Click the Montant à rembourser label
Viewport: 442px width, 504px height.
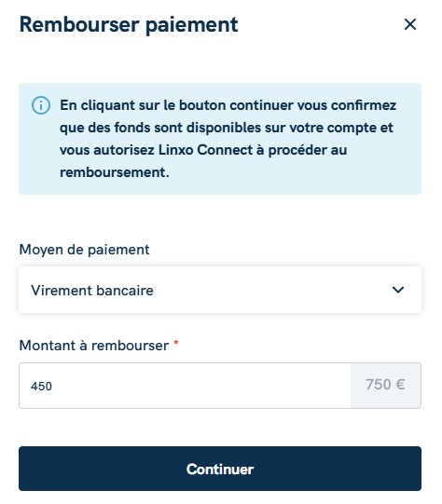(x=94, y=346)
